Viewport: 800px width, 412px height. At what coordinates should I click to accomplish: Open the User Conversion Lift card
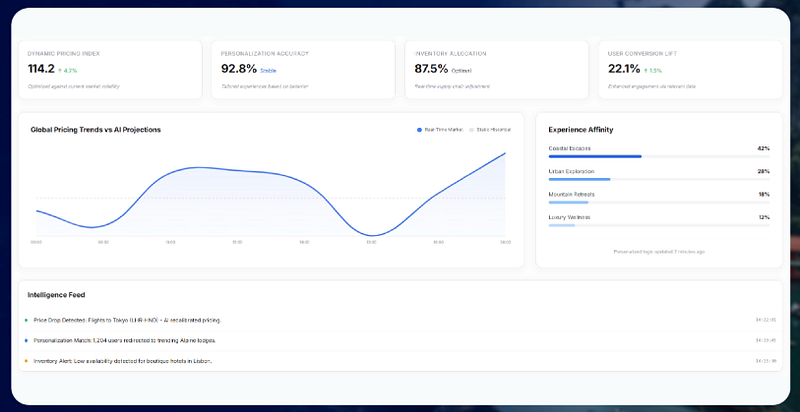click(690, 70)
